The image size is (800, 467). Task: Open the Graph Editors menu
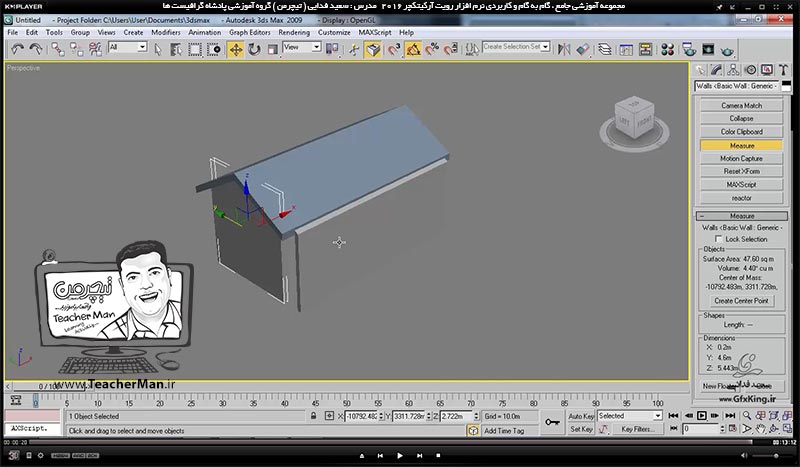coord(249,32)
